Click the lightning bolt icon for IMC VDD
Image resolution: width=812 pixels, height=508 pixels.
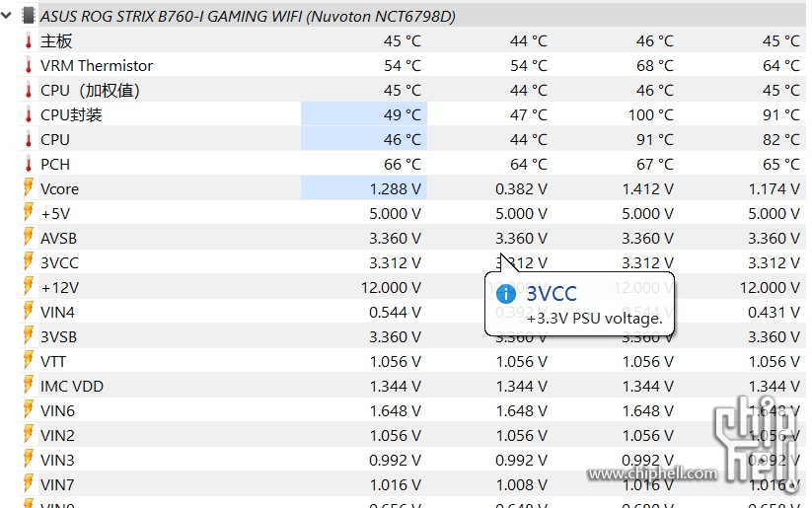tap(29, 386)
